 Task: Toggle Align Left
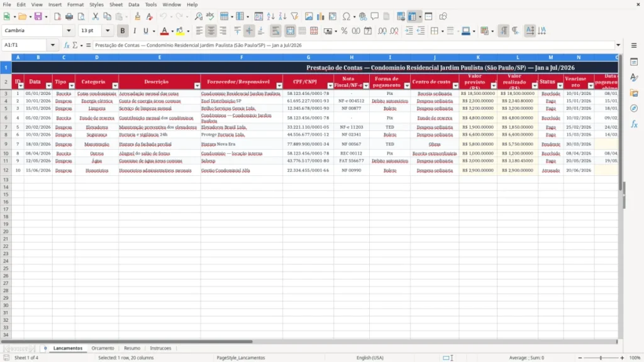pos(199,31)
